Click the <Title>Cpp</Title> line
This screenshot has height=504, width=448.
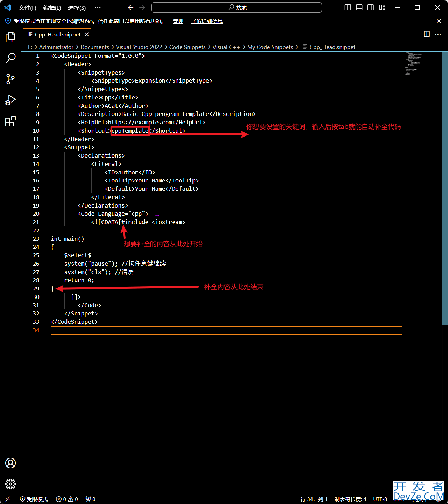[108, 97]
